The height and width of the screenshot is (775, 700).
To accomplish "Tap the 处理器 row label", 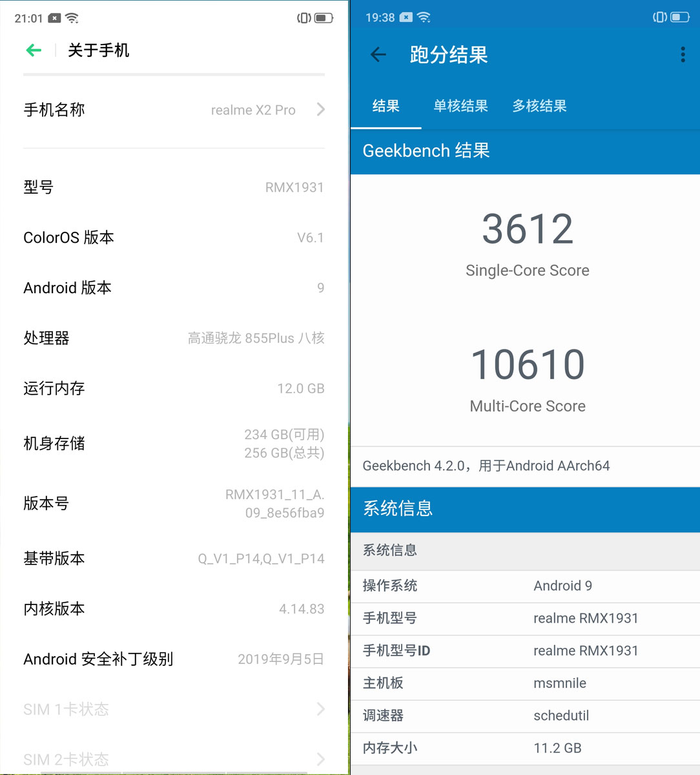I will tap(46, 338).
